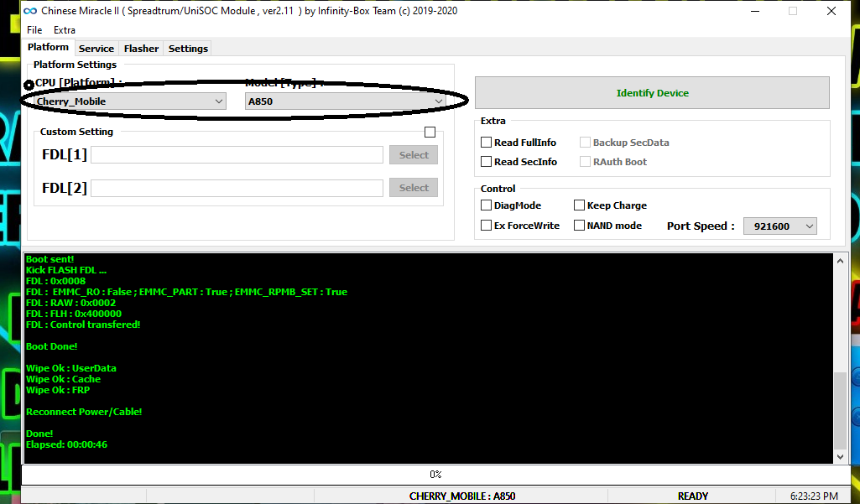Viewport: 860px width, 504px height.
Task: Click the 'Wipe Ok : Cache' log line
Action: 63,380
